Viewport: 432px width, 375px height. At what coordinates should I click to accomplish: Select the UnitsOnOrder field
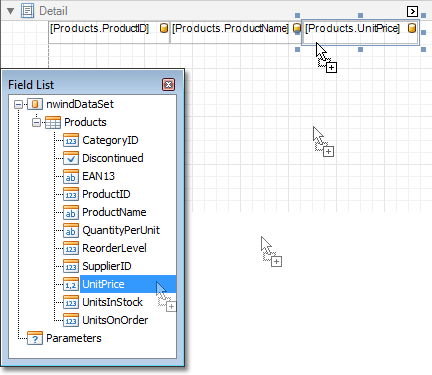click(x=115, y=320)
